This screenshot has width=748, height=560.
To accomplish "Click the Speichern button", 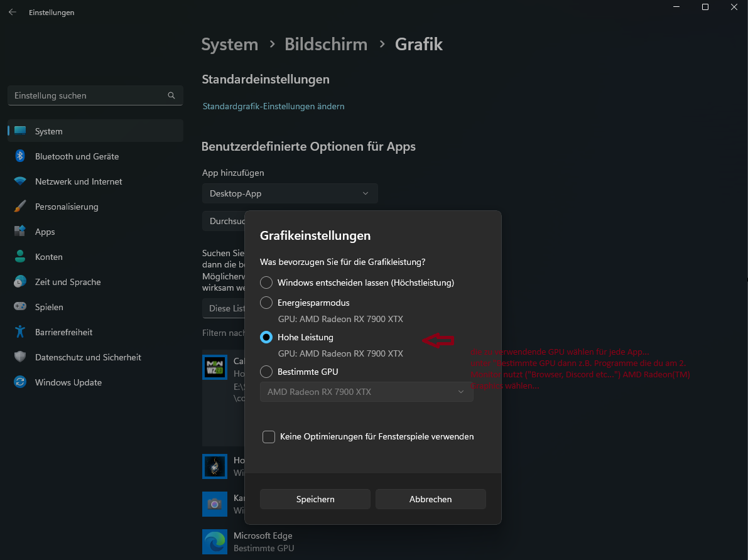I will coord(315,499).
